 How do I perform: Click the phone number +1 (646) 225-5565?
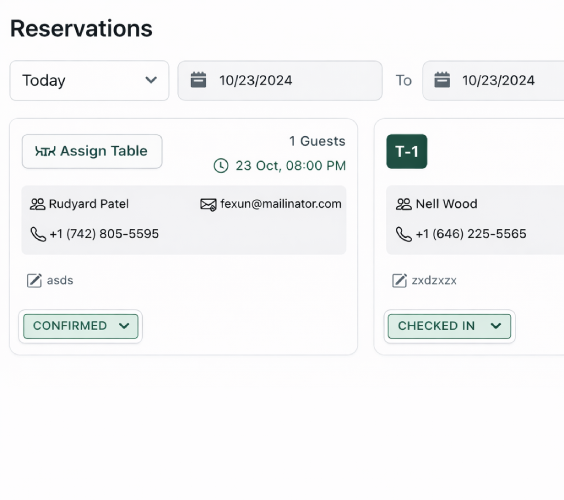[471, 234]
